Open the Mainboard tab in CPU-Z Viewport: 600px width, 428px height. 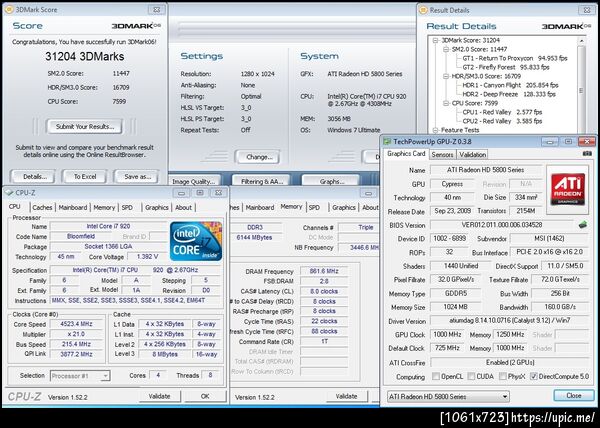(x=72, y=207)
